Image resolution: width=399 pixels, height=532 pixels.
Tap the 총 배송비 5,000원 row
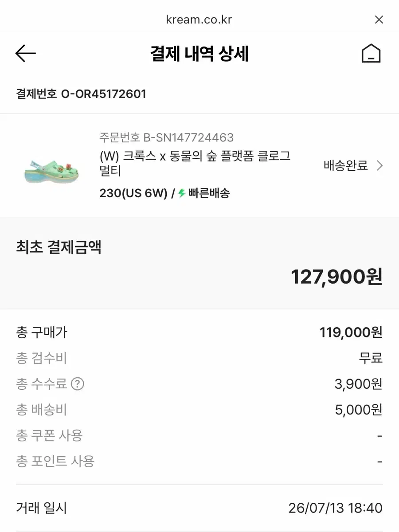tap(199, 410)
